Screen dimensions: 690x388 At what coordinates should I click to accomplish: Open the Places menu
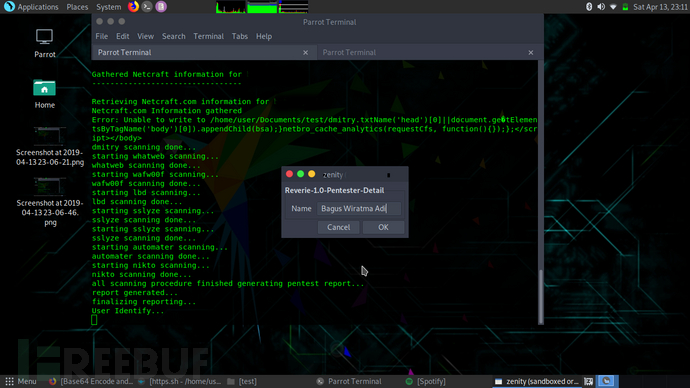point(77,7)
